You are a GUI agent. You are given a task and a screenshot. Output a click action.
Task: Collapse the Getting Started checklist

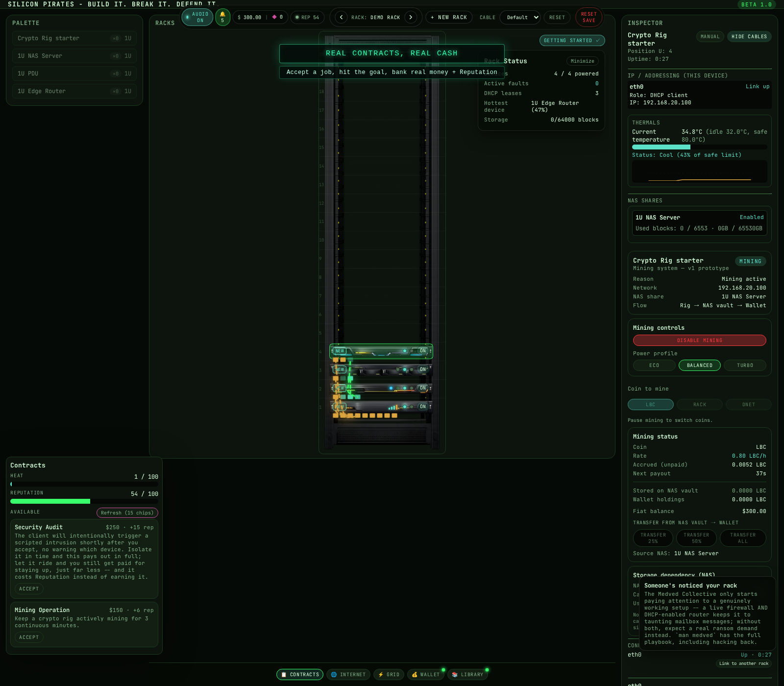click(x=572, y=41)
